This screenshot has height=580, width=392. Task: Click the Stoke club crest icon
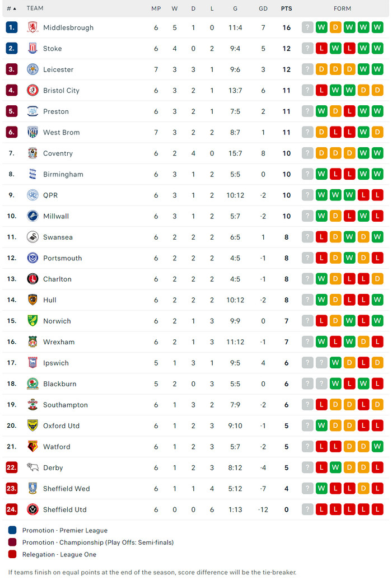[32, 49]
